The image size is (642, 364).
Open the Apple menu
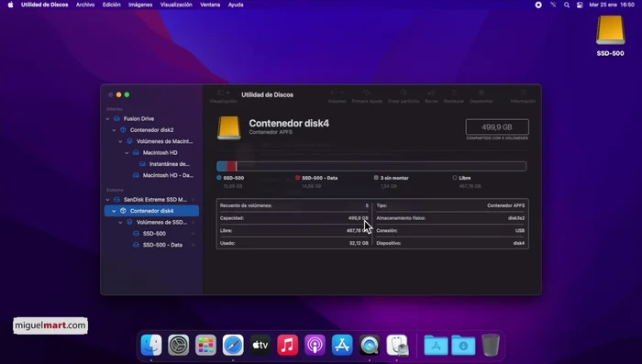pyautogui.click(x=10, y=5)
